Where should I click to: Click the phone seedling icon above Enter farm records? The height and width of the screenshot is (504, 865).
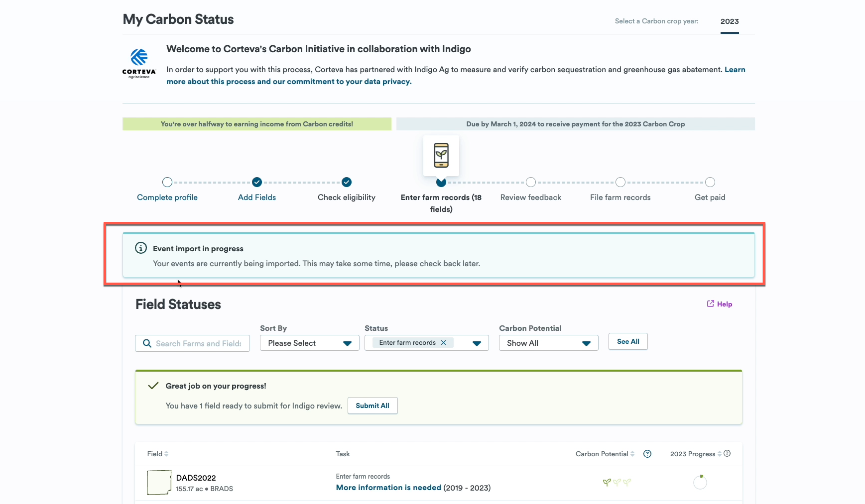click(x=441, y=155)
